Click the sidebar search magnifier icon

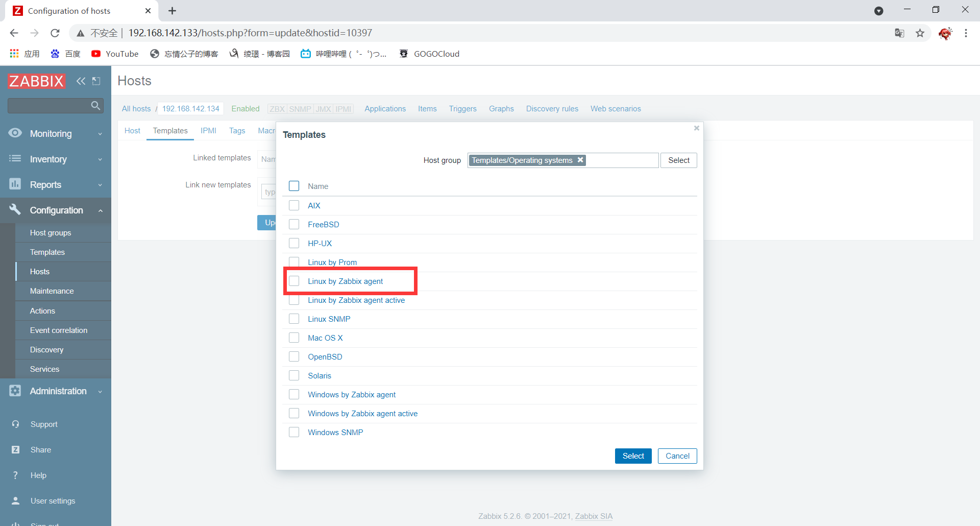pos(95,106)
